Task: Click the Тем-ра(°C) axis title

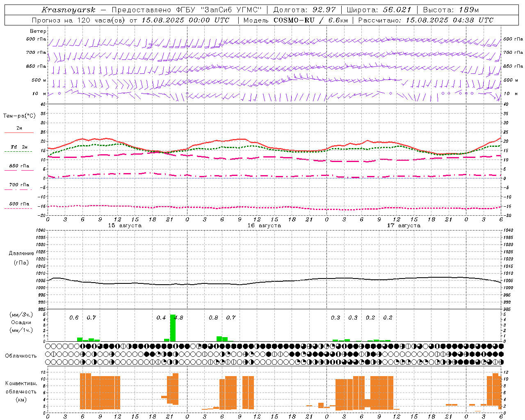Action: (x=19, y=116)
